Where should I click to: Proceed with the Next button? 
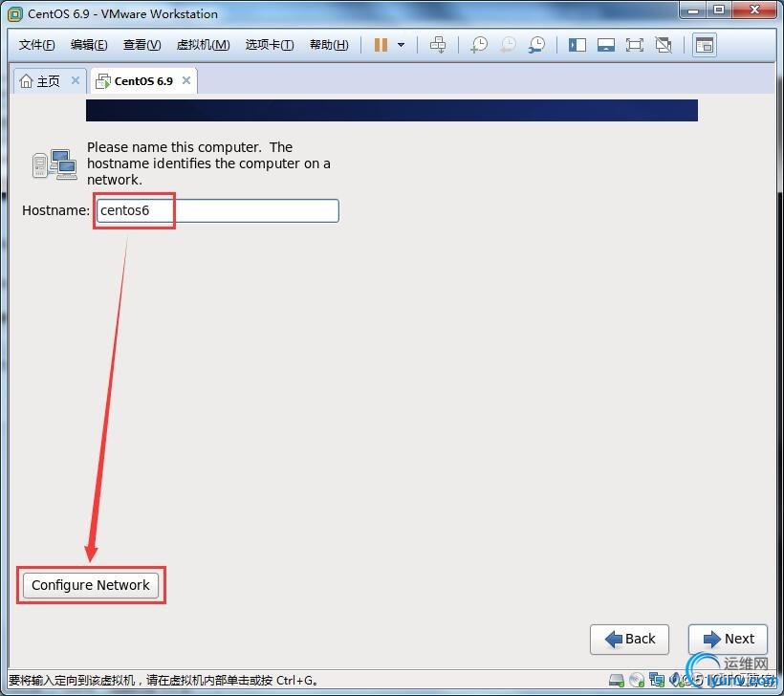tap(728, 639)
